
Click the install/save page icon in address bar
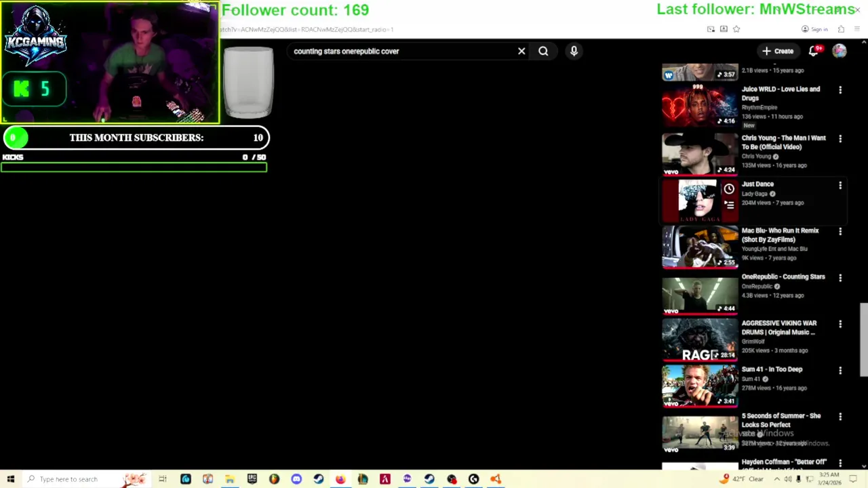(724, 29)
